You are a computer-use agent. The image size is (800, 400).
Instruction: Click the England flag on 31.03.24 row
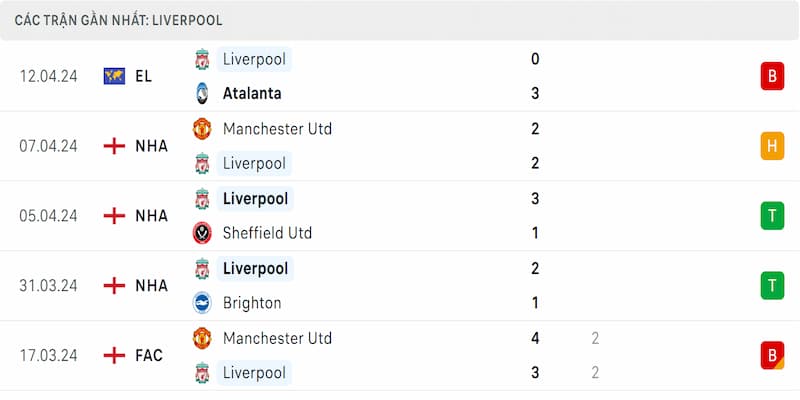(114, 286)
